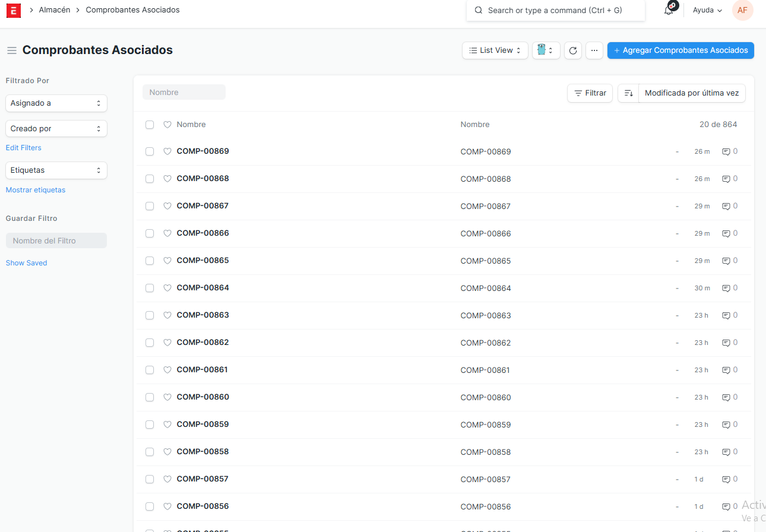Open comments icon for COMP-00866
This screenshot has width=766, height=532.
(726, 233)
